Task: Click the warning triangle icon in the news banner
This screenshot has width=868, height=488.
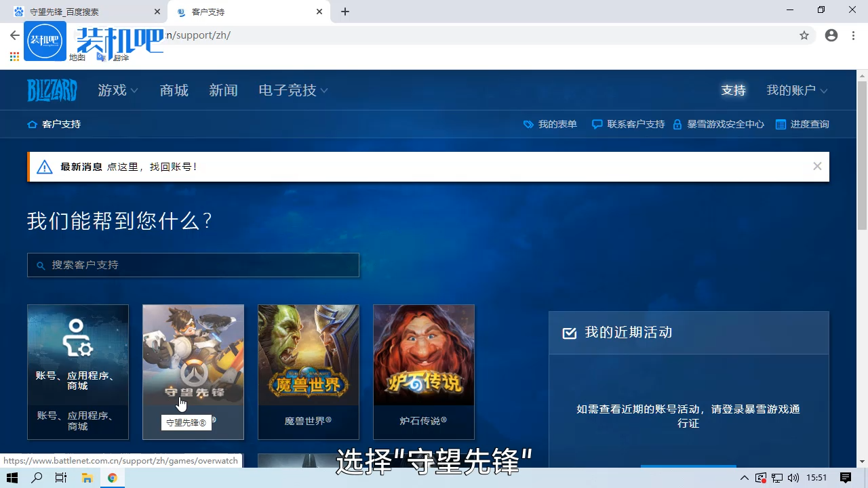Action: pyautogui.click(x=45, y=167)
